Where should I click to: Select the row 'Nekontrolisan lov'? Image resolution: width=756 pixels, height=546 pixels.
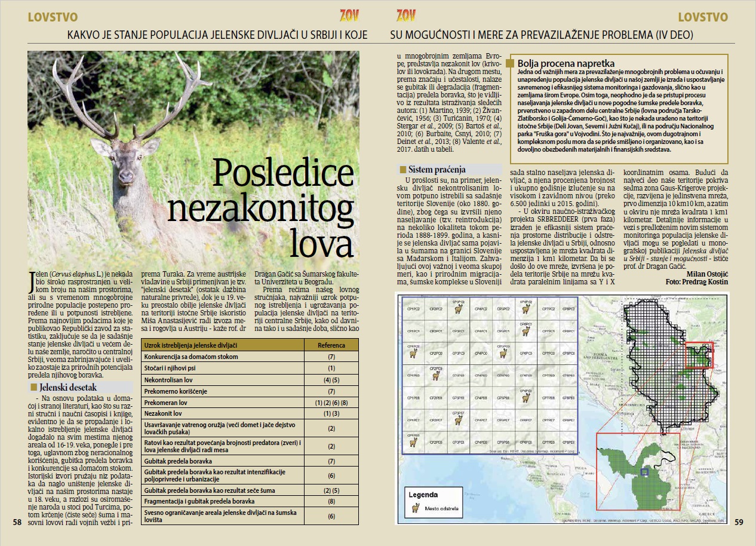[250, 379]
